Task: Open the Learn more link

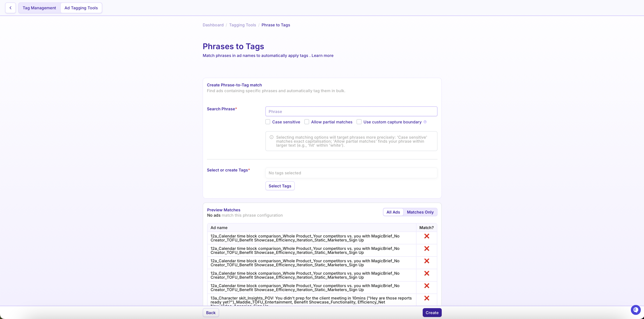Action: tap(322, 56)
